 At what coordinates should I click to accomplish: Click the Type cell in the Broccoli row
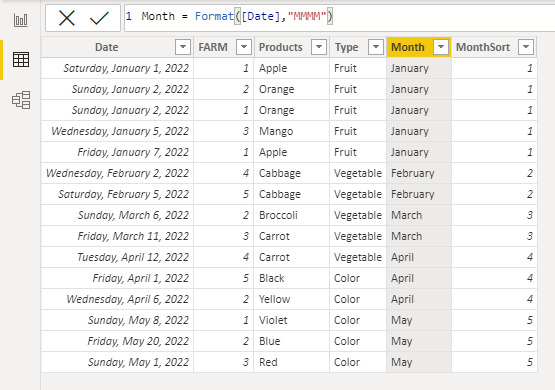coord(358,215)
